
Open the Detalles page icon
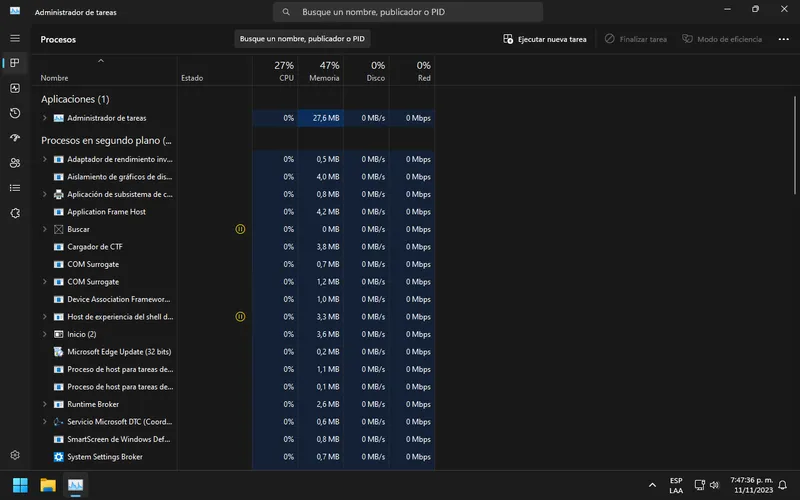(x=15, y=188)
